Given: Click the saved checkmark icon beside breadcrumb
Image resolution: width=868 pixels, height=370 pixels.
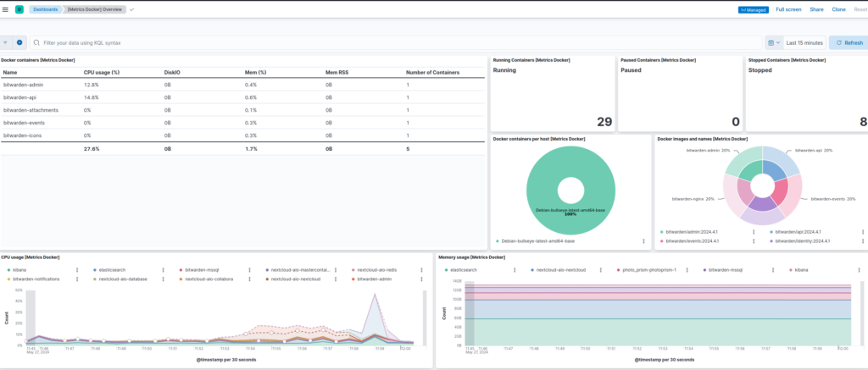Looking at the screenshot, I should click(131, 9).
